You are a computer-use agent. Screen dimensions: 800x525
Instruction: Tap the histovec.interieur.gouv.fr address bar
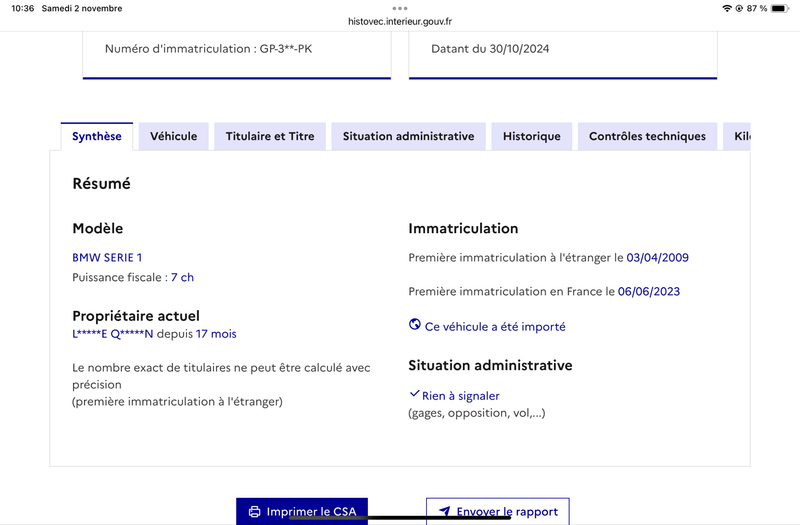400,21
